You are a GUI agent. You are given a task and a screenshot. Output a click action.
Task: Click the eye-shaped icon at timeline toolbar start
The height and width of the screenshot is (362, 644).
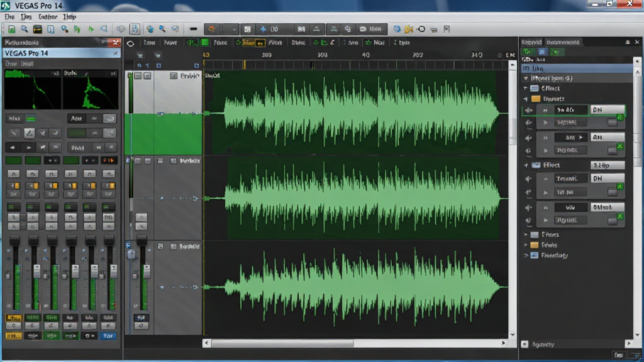(130, 43)
